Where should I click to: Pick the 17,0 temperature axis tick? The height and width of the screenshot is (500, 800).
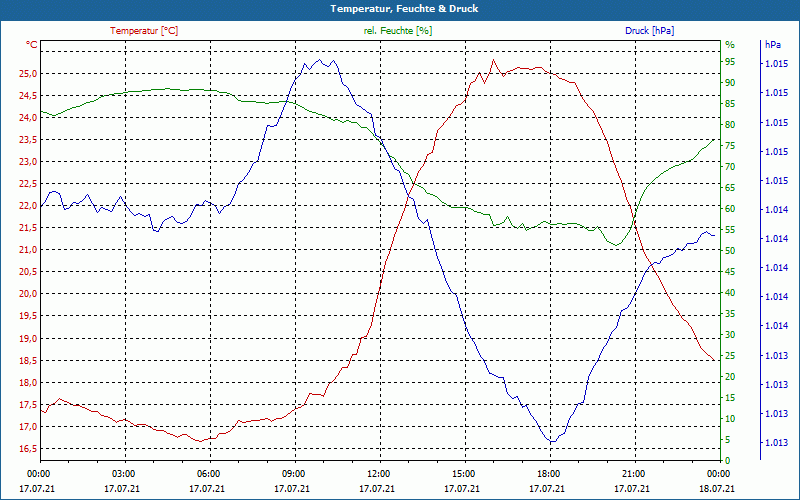(x=28, y=426)
